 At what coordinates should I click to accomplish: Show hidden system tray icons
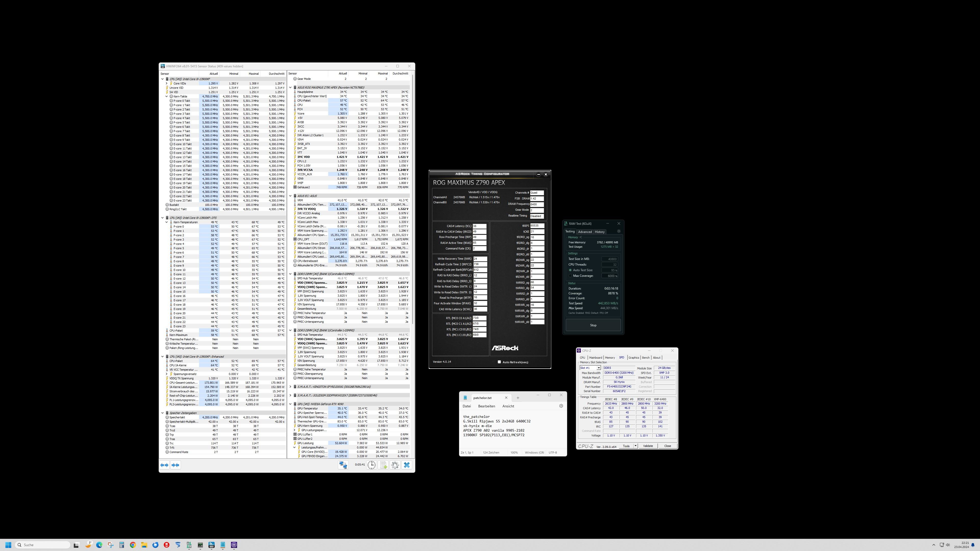tap(934, 545)
